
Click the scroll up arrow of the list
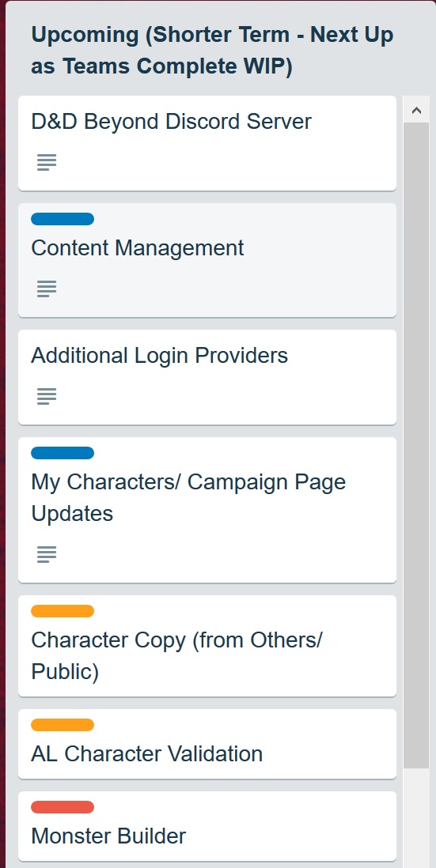pyautogui.click(x=416, y=110)
